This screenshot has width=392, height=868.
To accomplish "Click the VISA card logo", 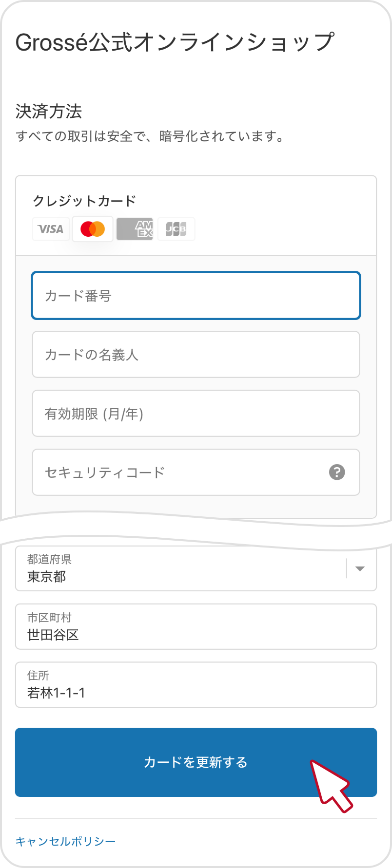I will pyautogui.click(x=51, y=229).
